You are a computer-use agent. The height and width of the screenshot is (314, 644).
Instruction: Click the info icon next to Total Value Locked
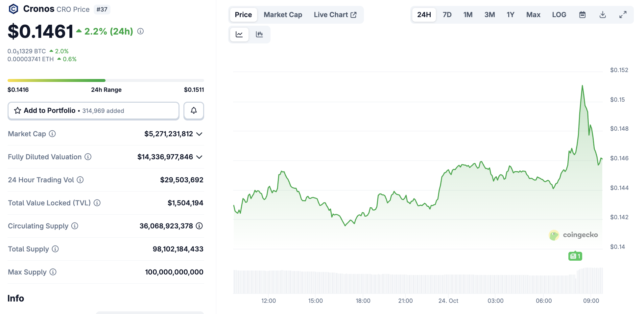click(x=97, y=203)
